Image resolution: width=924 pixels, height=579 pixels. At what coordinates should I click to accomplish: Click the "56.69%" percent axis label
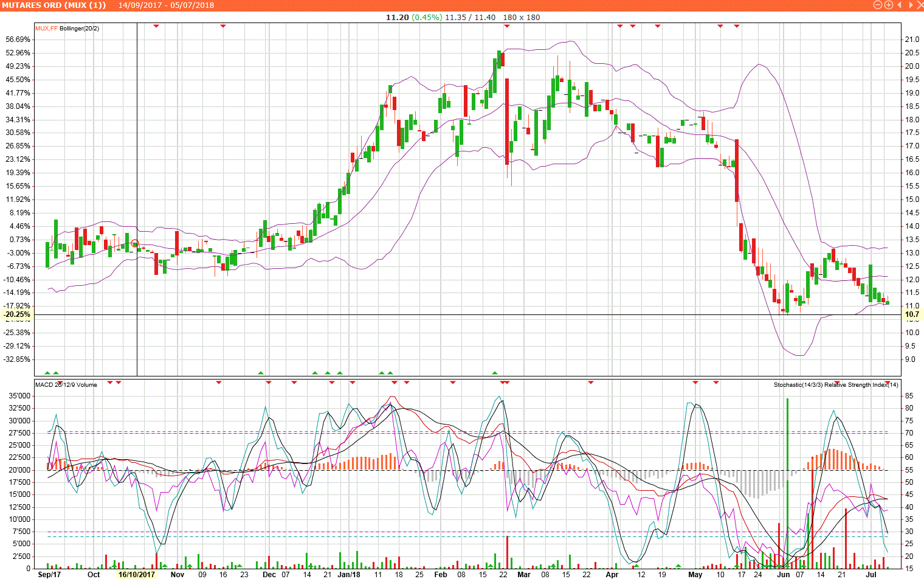pyautogui.click(x=18, y=40)
